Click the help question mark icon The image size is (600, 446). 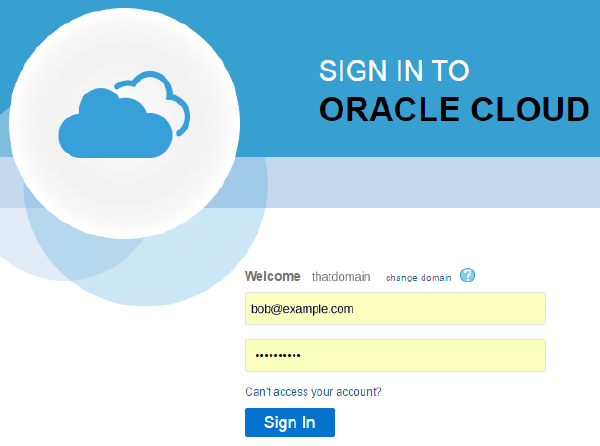coord(467,275)
